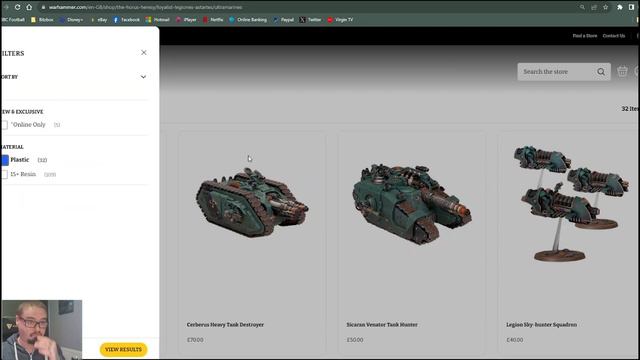640x360 pixels.
Task: Tick the Online Only checkbox
Action: [x=4, y=125]
